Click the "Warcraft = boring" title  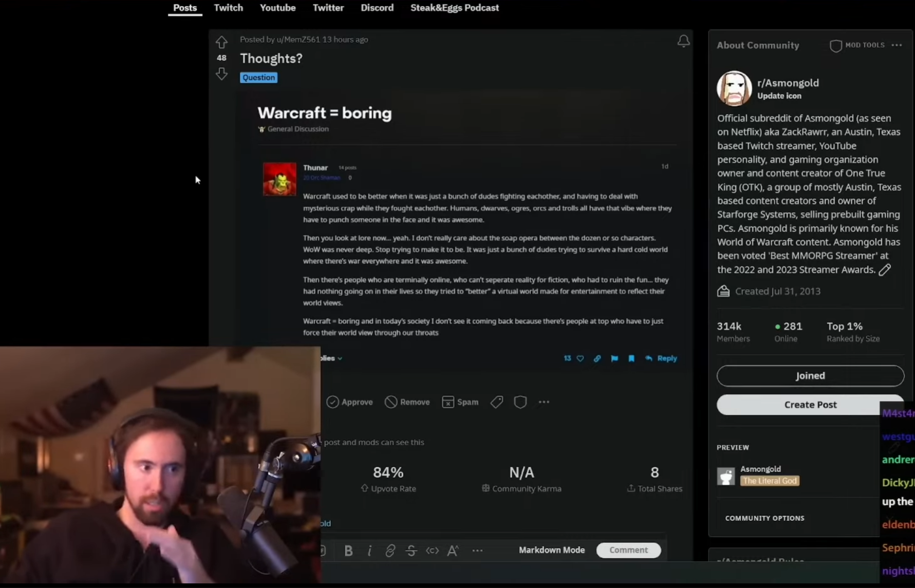coord(325,113)
